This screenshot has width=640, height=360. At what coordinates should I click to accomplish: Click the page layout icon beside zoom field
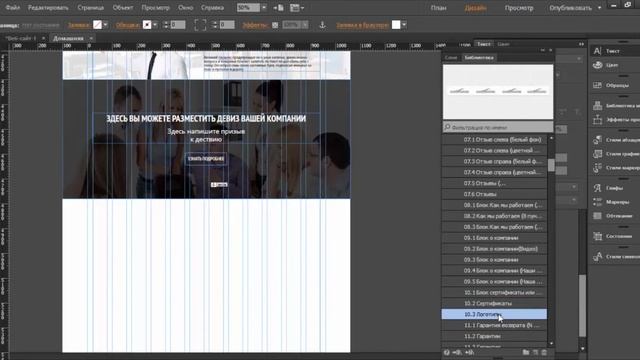click(278, 8)
